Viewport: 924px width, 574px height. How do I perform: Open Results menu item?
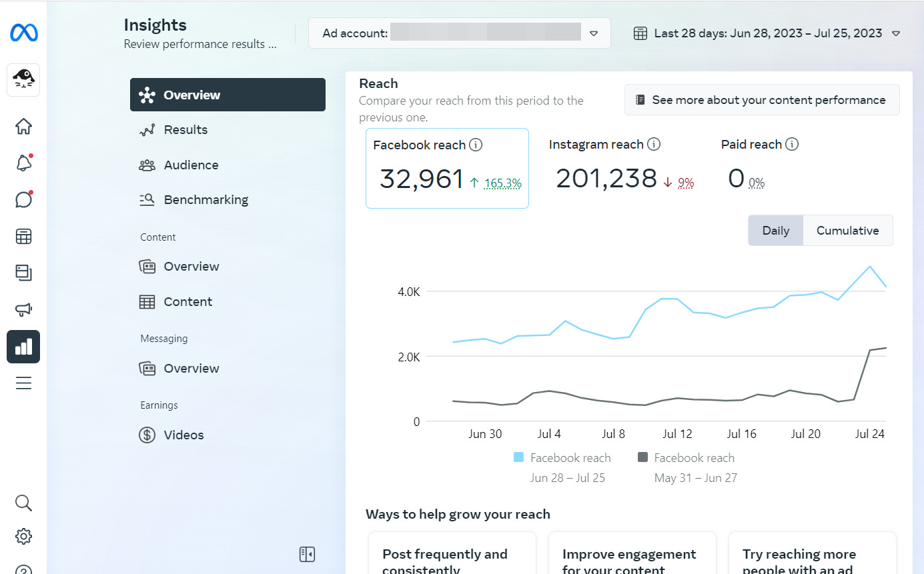pyautogui.click(x=227, y=129)
